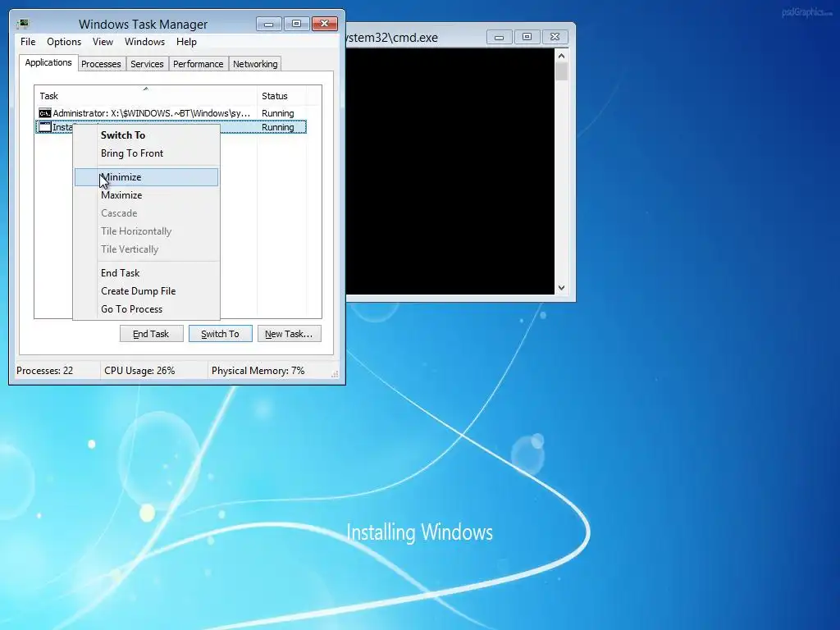Viewport: 840px width, 630px height.
Task: Click the Physical Memory: 7% status entry
Action: 258,371
